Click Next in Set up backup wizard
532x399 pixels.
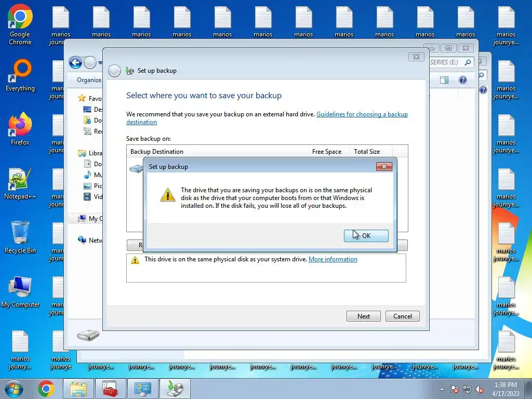363,316
